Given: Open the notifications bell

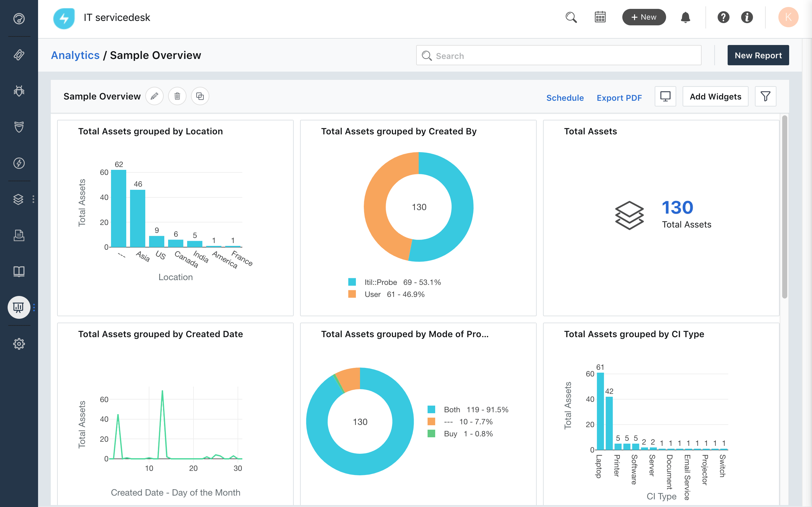Looking at the screenshot, I should pos(685,17).
